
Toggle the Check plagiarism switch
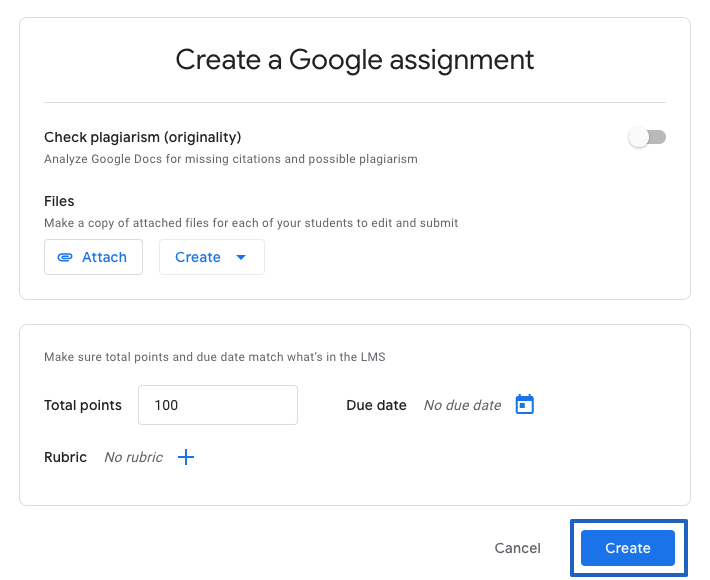[x=647, y=137]
